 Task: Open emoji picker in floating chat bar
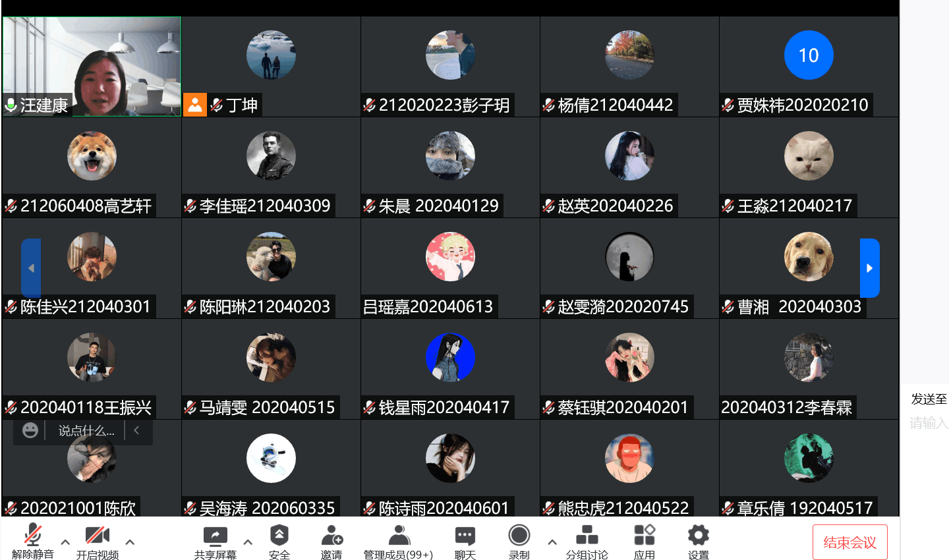click(30, 431)
